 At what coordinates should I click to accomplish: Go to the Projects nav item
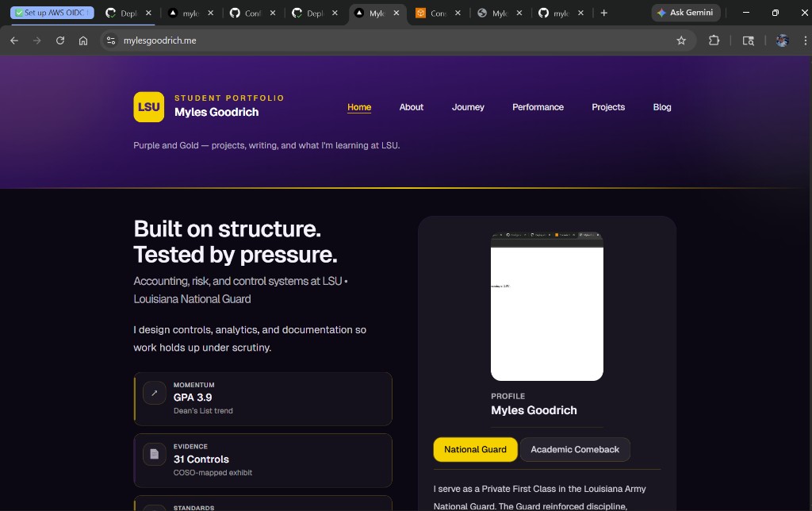tap(608, 107)
